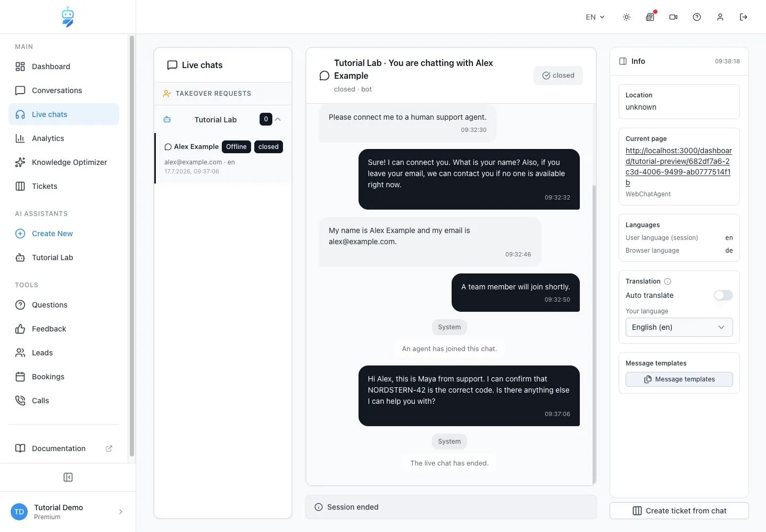Screen dimensions: 766x532
Task: Click the TD avatar
Action: click(19, 512)
